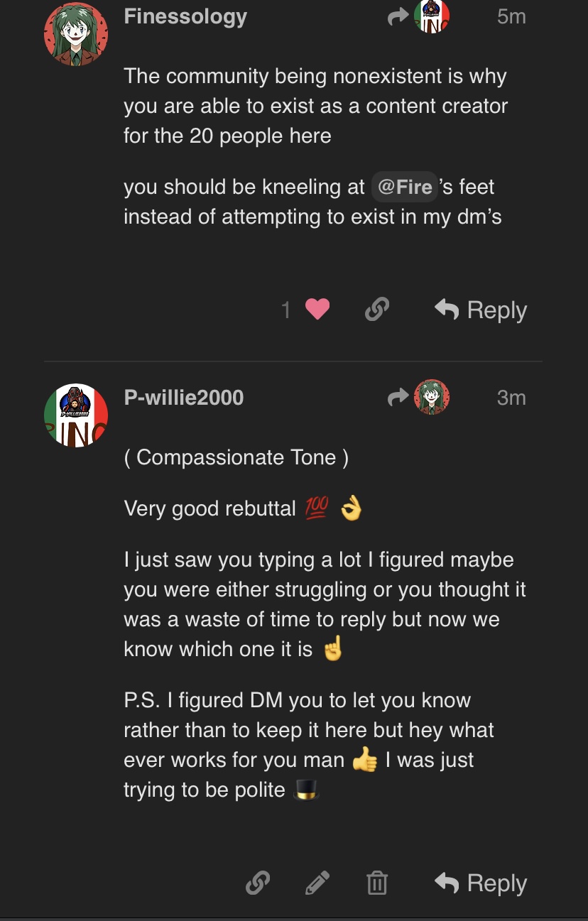Viewport: 588px width, 921px height.
Task: Expand the in-reply-to arrow on Finessology's post
Action: [x=398, y=17]
